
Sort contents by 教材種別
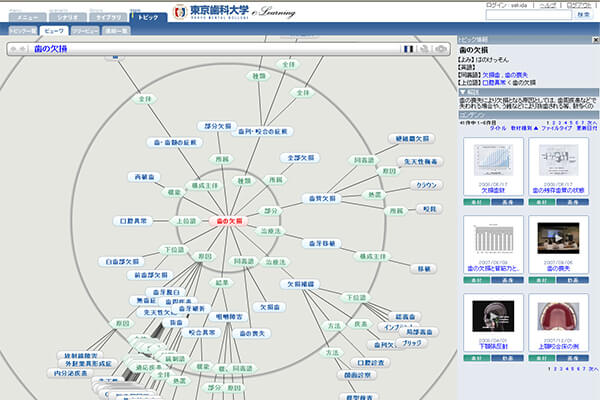[x=526, y=130]
